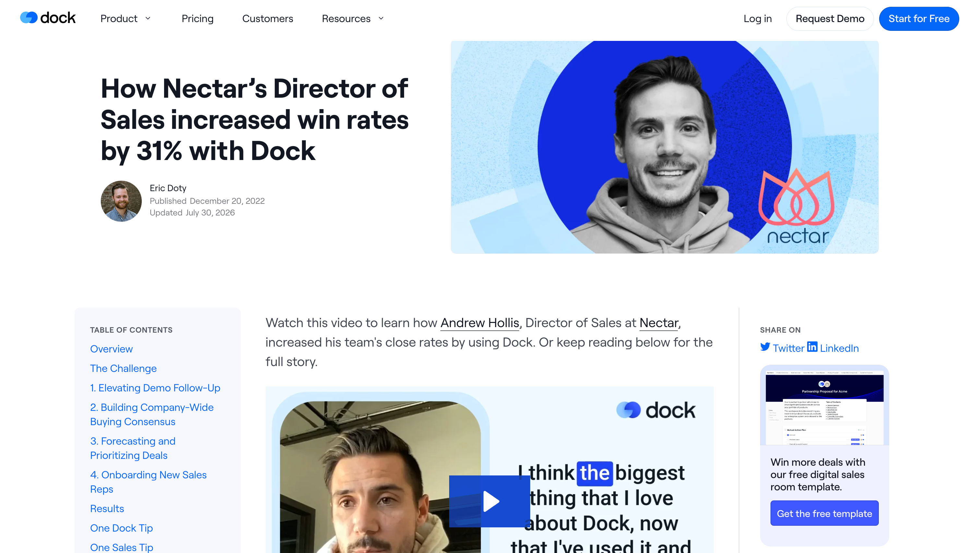This screenshot has width=980, height=553.
Task: Click the LinkedIn logo icon
Action: click(x=812, y=347)
